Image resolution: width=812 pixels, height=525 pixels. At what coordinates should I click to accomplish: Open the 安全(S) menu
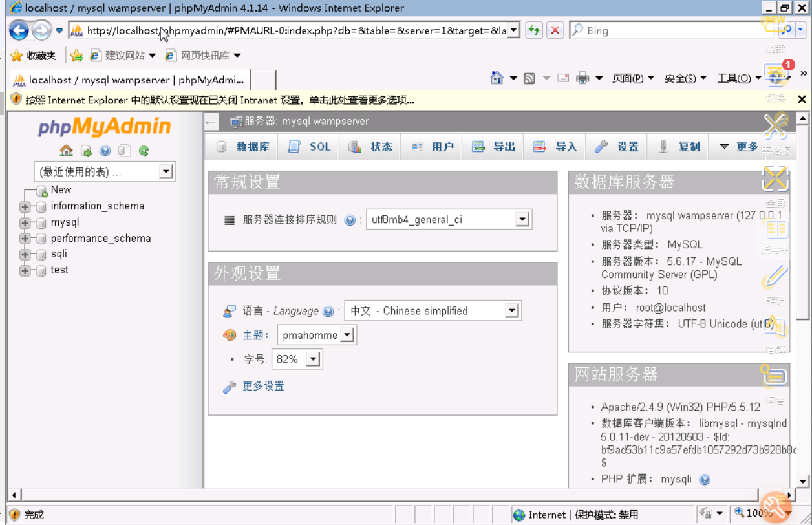click(x=685, y=78)
